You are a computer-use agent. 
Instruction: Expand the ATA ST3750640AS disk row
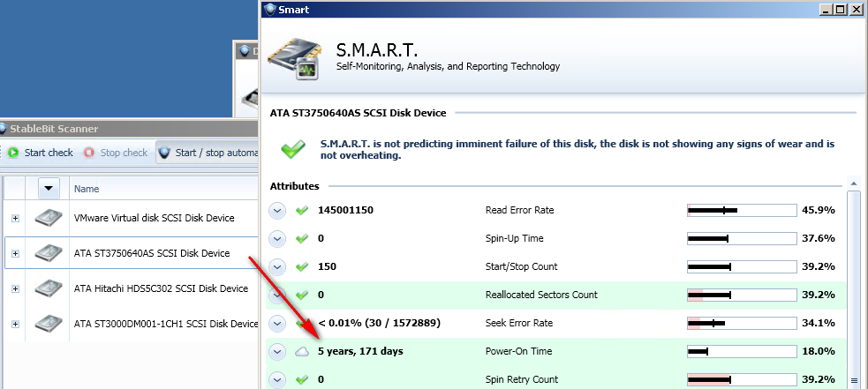(x=15, y=253)
